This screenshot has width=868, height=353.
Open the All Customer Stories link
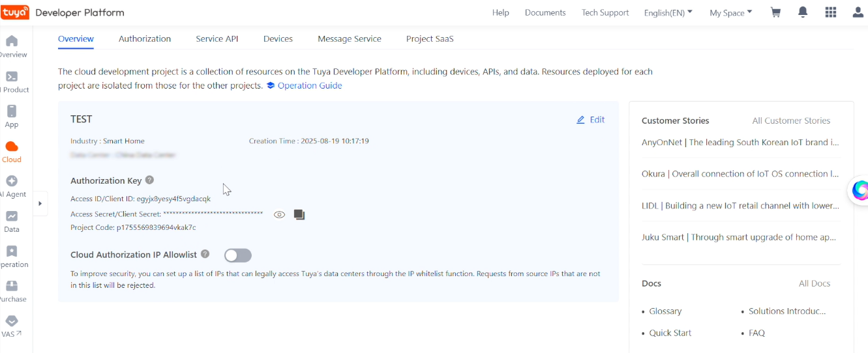[x=790, y=120]
